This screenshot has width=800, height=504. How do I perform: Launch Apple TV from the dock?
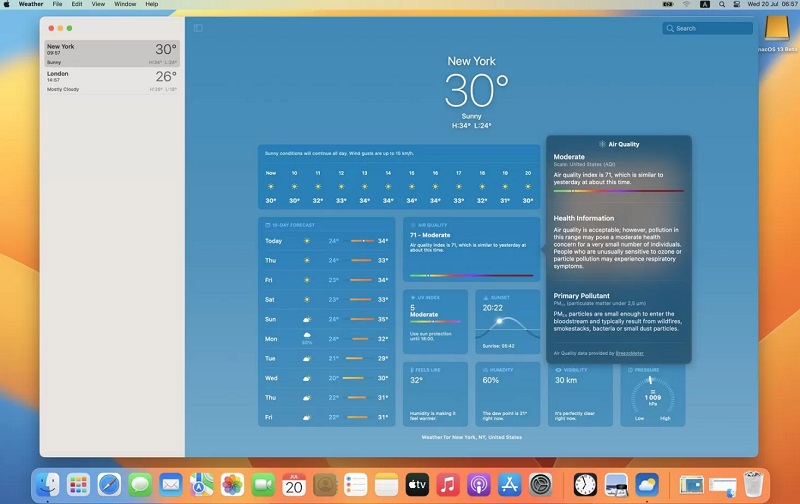click(417, 485)
